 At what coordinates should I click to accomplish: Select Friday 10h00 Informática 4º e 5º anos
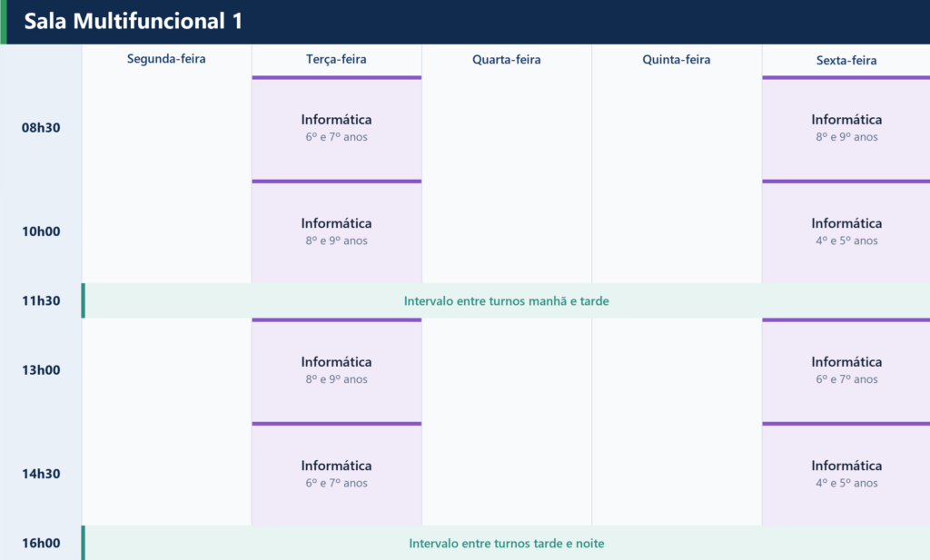click(x=846, y=231)
